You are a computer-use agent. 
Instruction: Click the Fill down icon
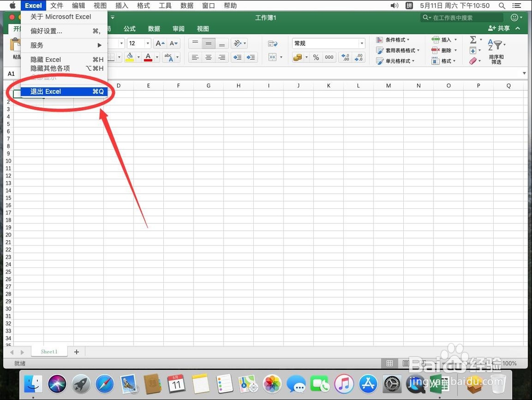(472, 51)
